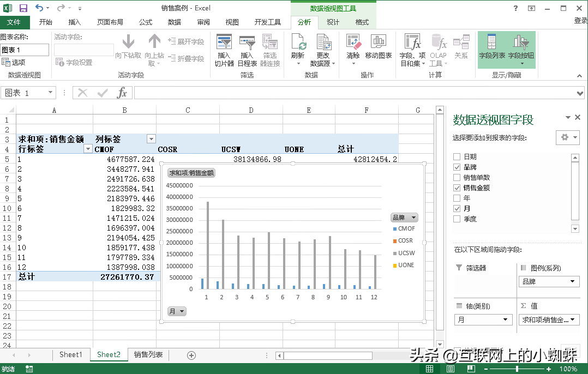Click Expand Field (展开字段)
This screenshot has height=374, width=588.
[186, 41]
